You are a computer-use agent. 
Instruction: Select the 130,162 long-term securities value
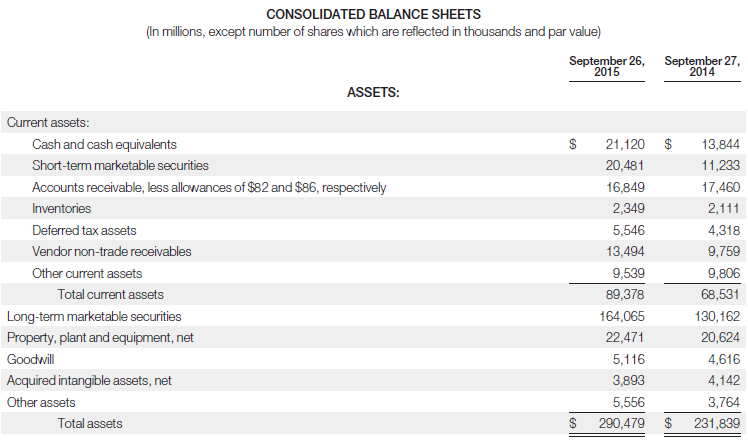coord(717,316)
